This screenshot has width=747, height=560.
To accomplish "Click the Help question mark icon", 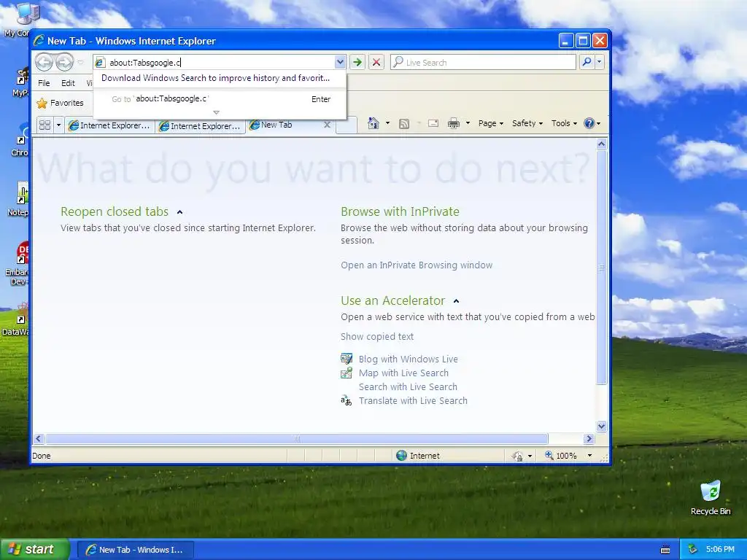I will [589, 123].
